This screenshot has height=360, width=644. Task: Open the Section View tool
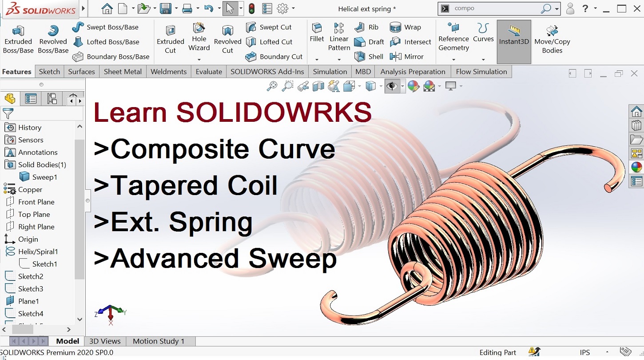click(318, 86)
